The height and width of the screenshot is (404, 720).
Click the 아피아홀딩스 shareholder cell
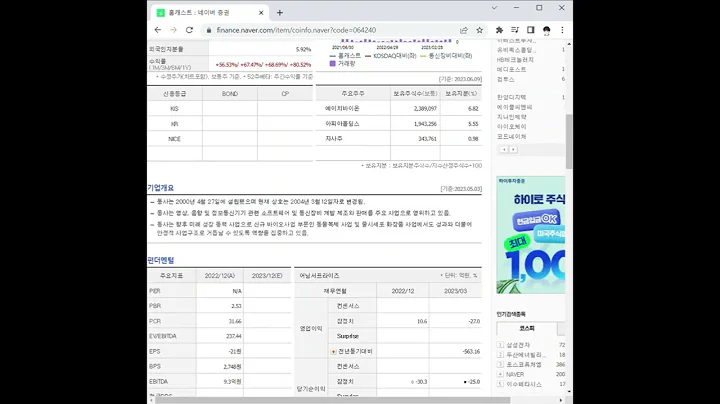click(342, 124)
